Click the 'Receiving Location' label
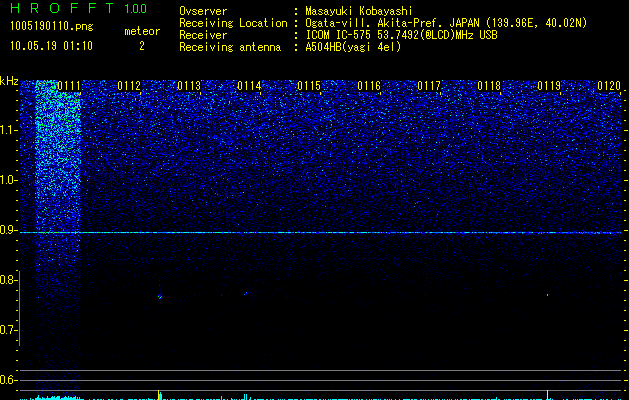 point(233,23)
